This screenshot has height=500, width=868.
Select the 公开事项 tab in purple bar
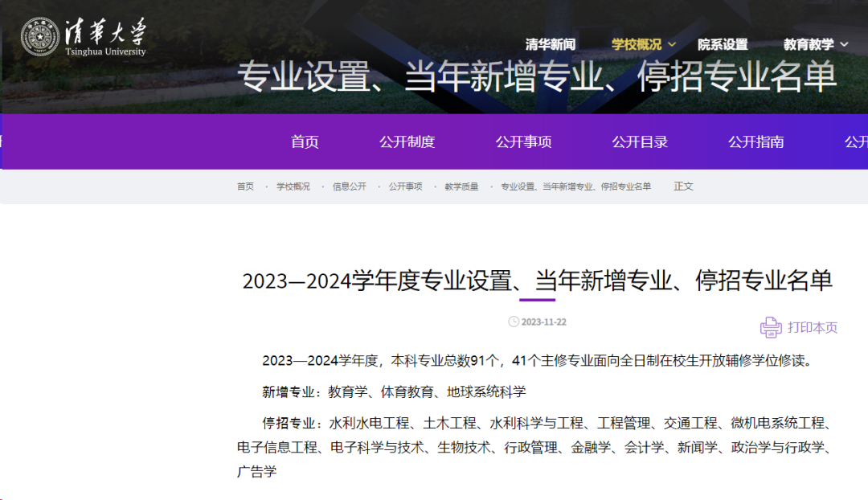click(523, 141)
